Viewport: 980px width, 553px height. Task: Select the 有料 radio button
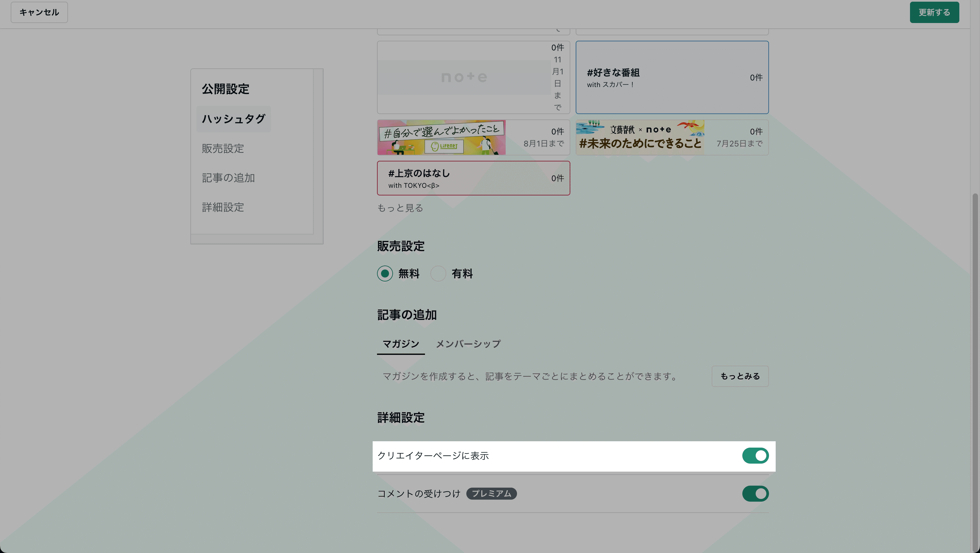[438, 273]
